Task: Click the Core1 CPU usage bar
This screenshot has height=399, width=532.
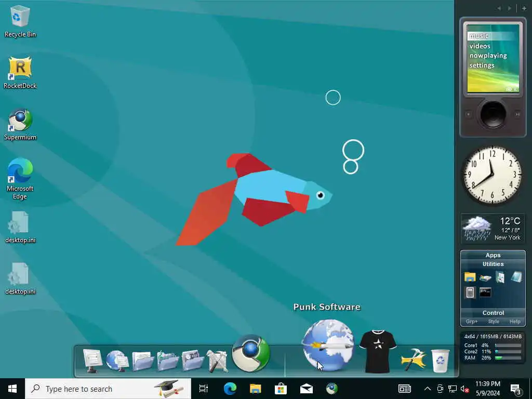Action: click(508, 345)
